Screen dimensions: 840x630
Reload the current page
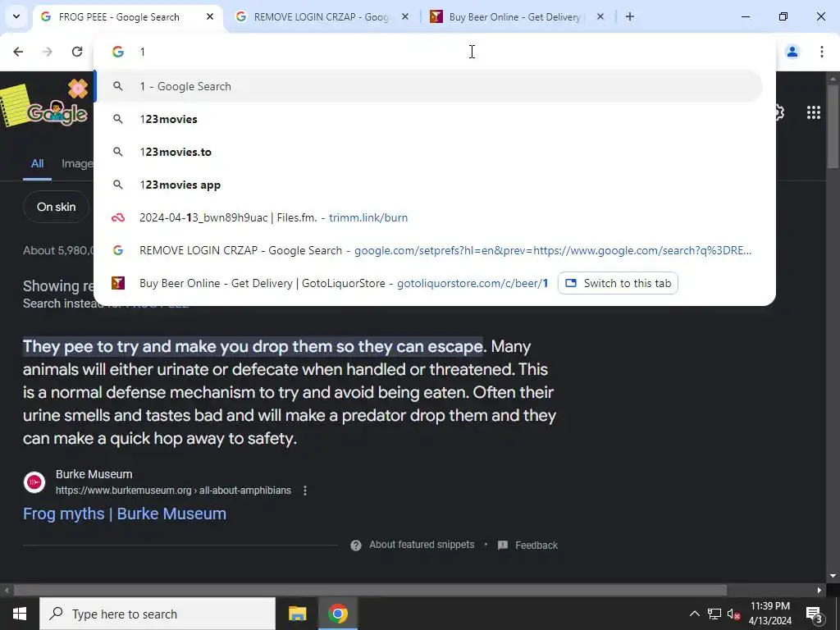(77, 52)
